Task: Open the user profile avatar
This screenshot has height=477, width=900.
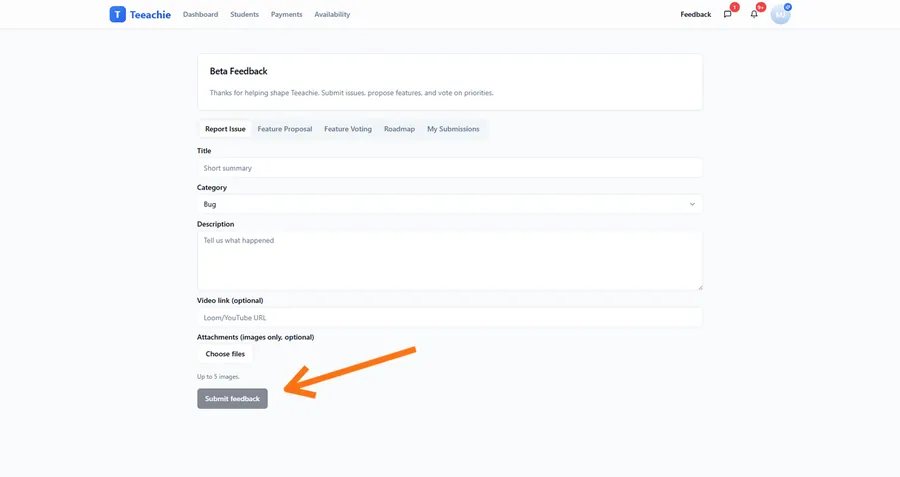Action: 780,14
